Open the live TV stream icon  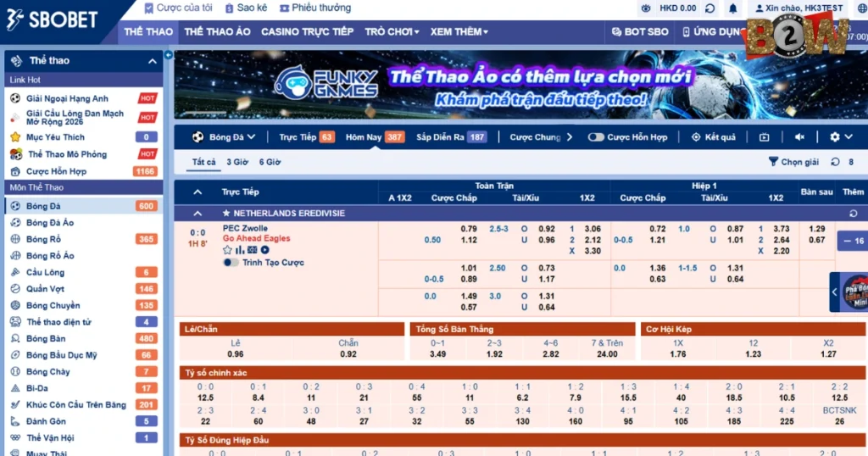pos(764,136)
